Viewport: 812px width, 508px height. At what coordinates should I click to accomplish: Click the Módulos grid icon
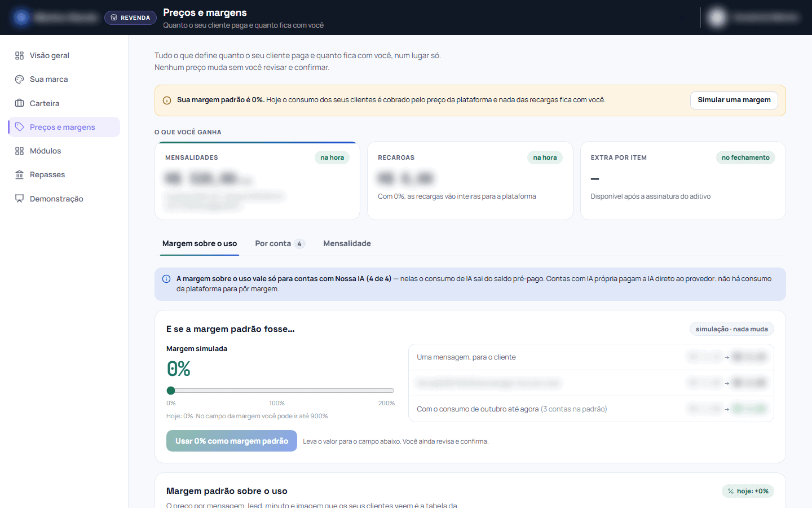pyautogui.click(x=19, y=151)
